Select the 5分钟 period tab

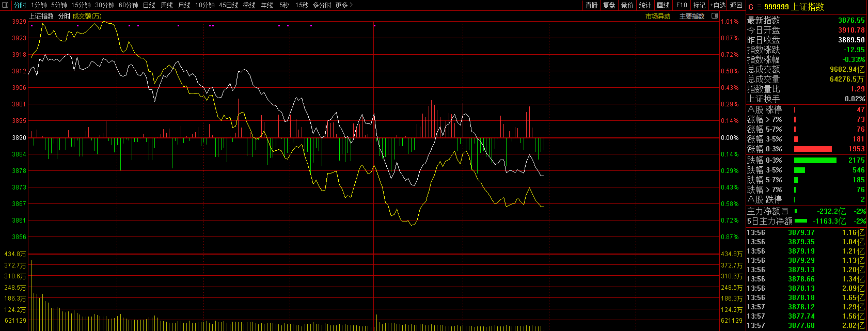coord(59,5)
